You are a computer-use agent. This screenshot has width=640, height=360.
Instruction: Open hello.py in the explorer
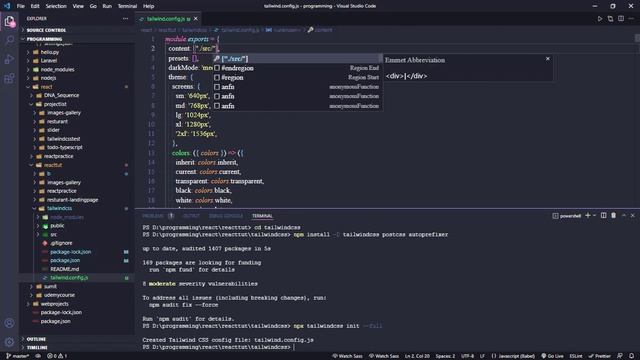pos(50,52)
